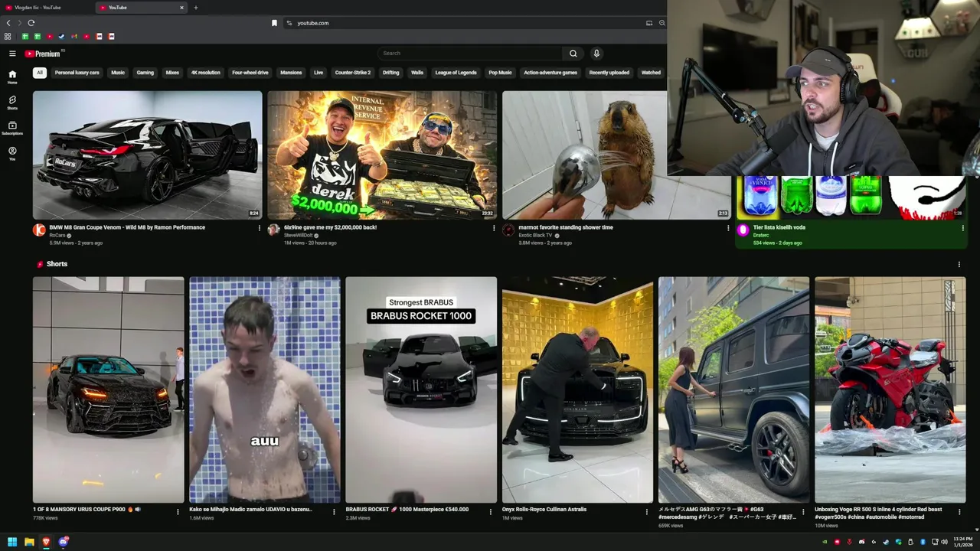
Task: Open options for the 6ix9ine $2,000,000 video
Action: point(494,228)
